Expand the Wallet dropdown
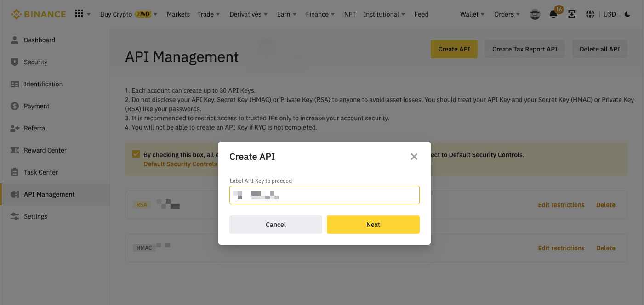The width and height of the screenshot is (644, 305). [x=472, y=14]
